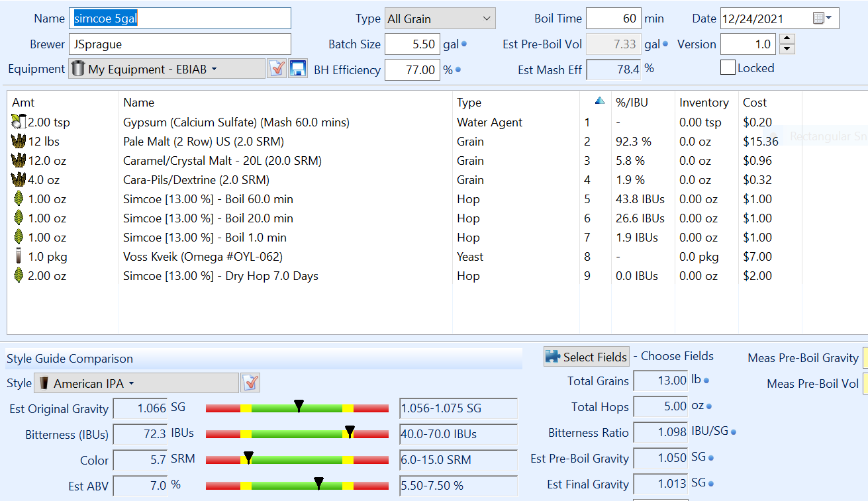Click the Select Fields button
This screenshot has height=501, width=868.
point(587,357)
